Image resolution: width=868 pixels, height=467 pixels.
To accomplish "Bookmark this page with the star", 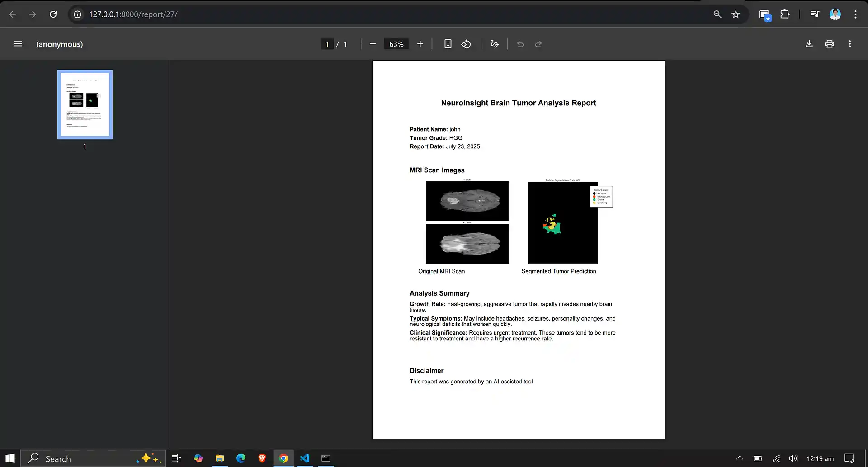I will point(736,14).
